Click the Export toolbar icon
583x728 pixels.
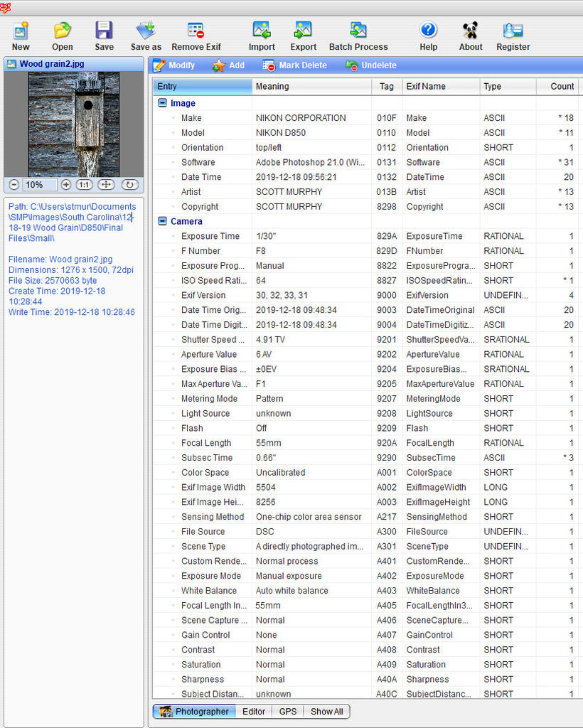[303, 31]
